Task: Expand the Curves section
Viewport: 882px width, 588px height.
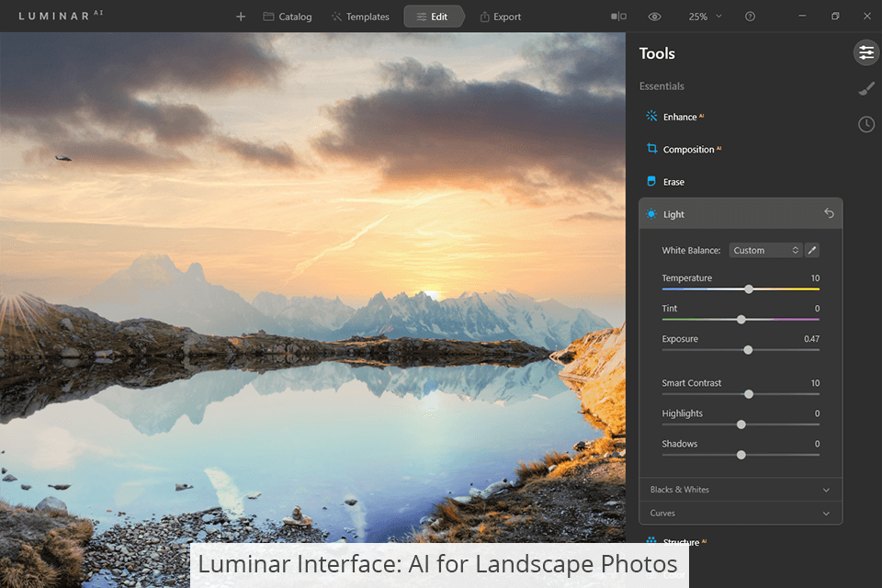Action: (x=741, y=514)
